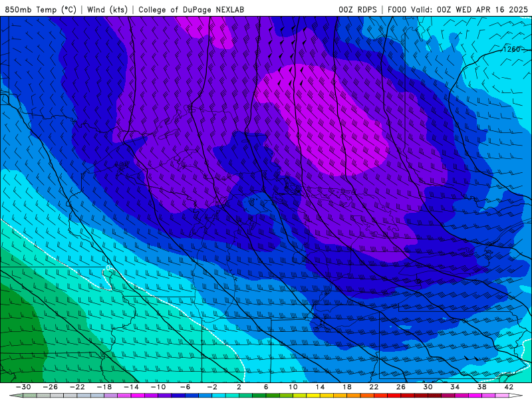The width and height of the screenshot is (532, 399).
Task: Click the '-2' color scale value
Action: point(212,387)
